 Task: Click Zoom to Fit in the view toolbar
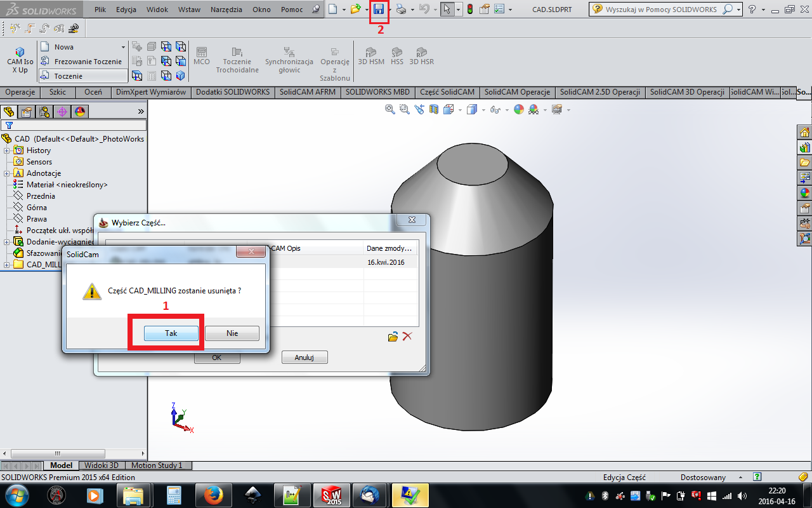(x=390, y=109)
